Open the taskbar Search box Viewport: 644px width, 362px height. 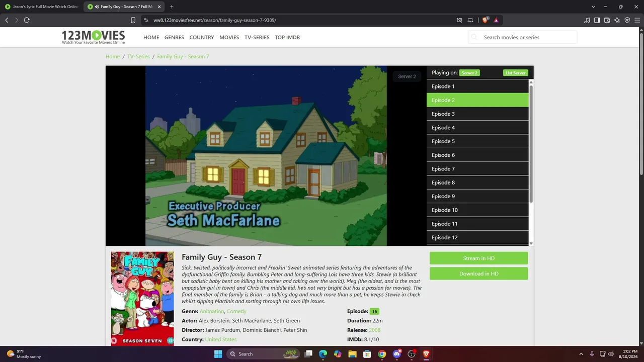click(263, 354)
